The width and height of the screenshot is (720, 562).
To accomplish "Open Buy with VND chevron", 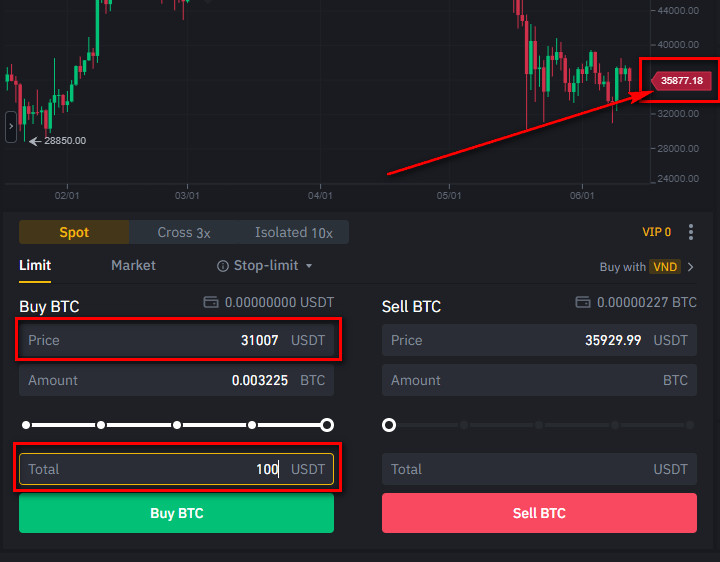I will [690, 267].
